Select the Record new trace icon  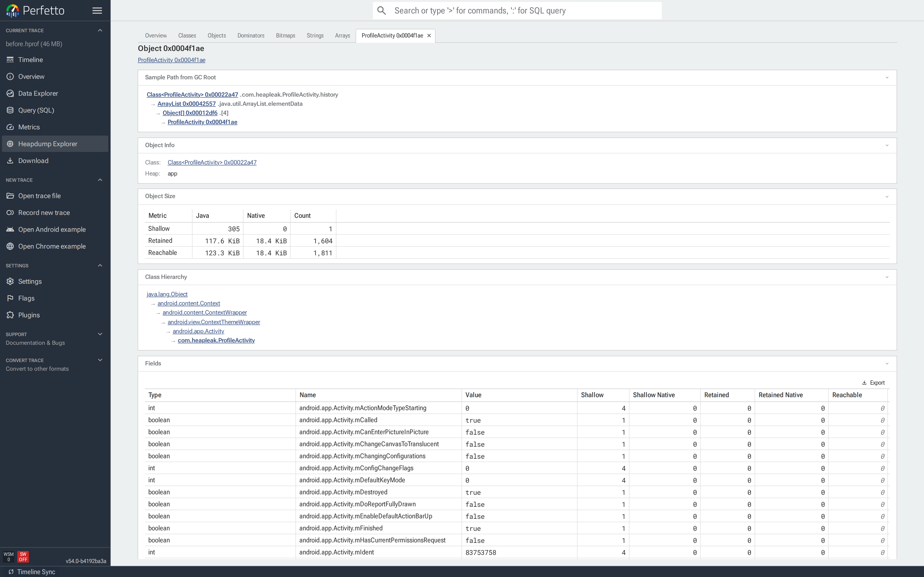click(x=10, y=213)
